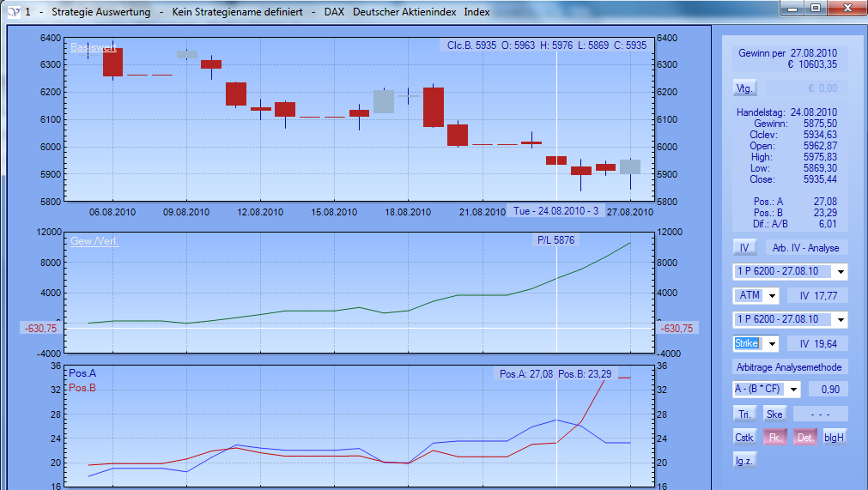Click the Gew./Verl. chart label
868x490 pixels.
pos(94,241)
